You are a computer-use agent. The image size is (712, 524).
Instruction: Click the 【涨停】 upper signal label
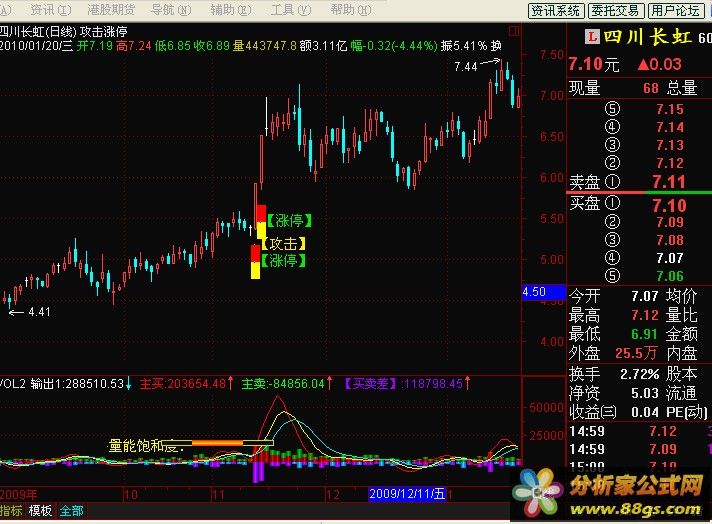point(289,221)
